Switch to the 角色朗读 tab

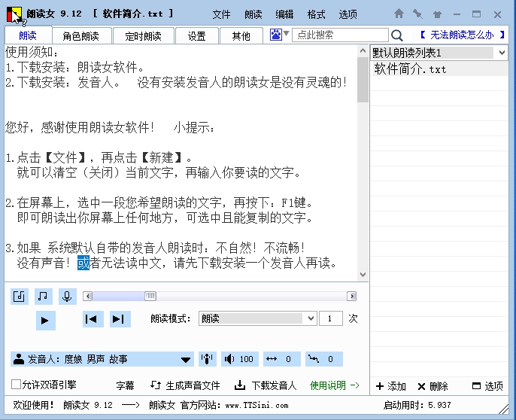click(x=81, y=35)
